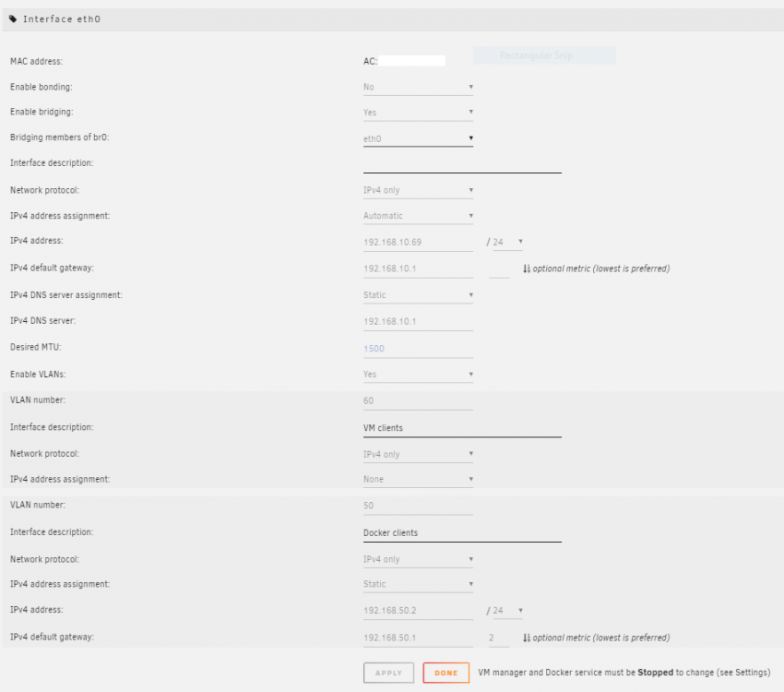The image size is (784, 692).
Task: Click the IPv4 DNS server field
Action: pos(418,321)
